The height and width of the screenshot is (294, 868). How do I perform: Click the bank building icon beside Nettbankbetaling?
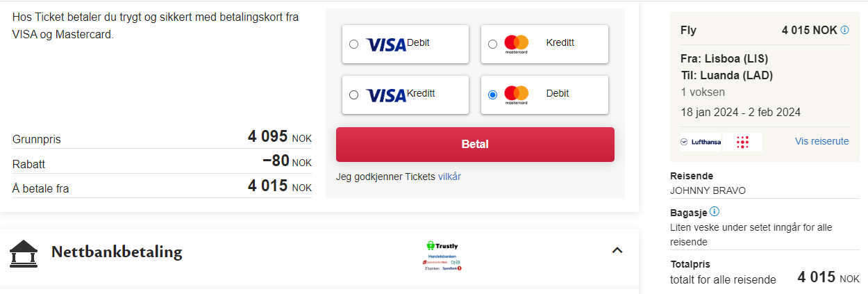[24, 254]
